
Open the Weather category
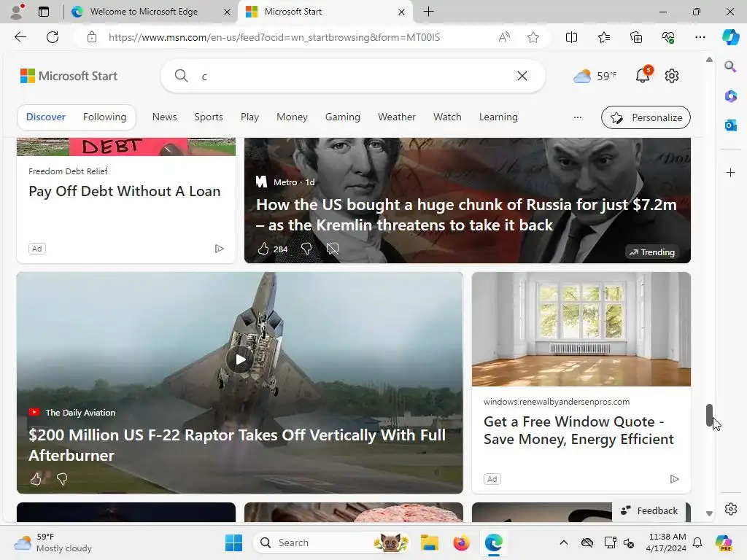tap(397, 117)
